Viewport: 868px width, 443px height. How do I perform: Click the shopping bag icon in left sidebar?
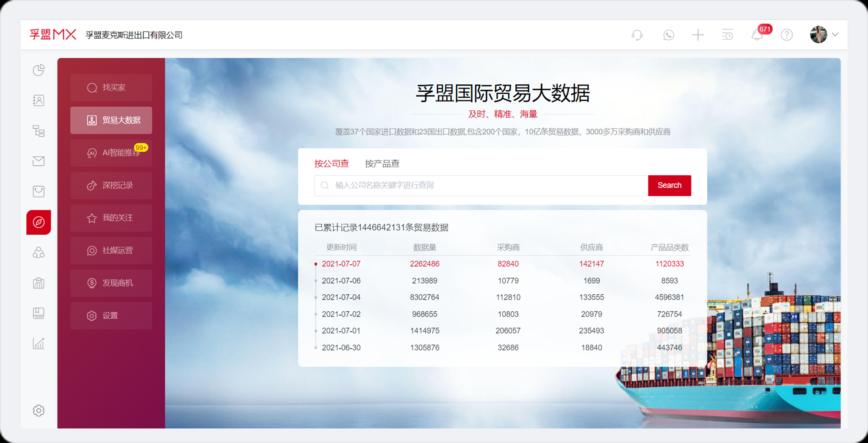39,191
